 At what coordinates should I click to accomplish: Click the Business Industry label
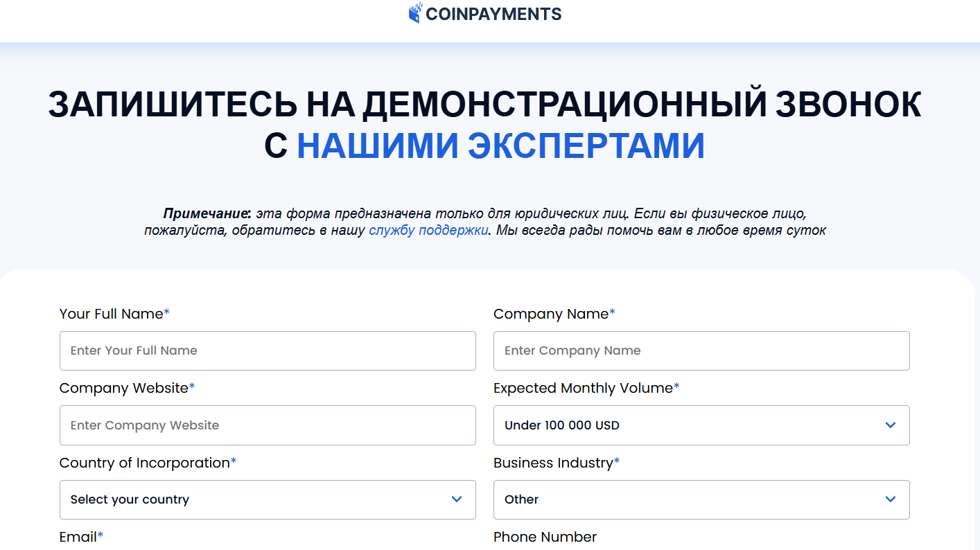557,463
